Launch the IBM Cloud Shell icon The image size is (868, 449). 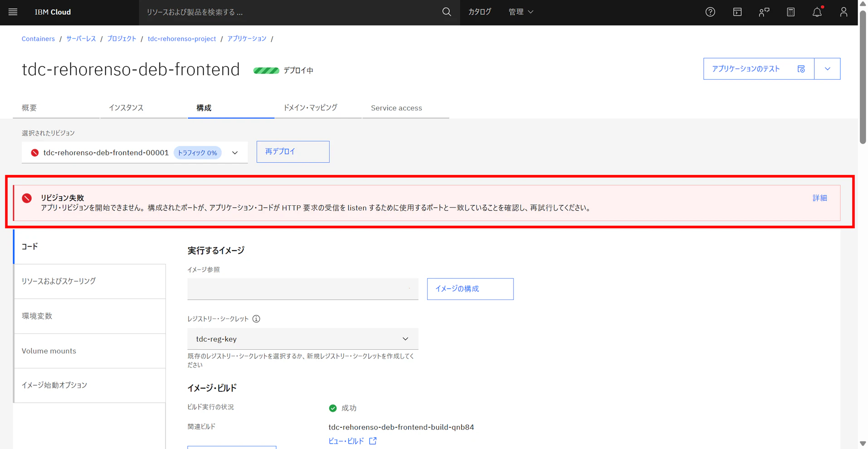coord(737,12)
